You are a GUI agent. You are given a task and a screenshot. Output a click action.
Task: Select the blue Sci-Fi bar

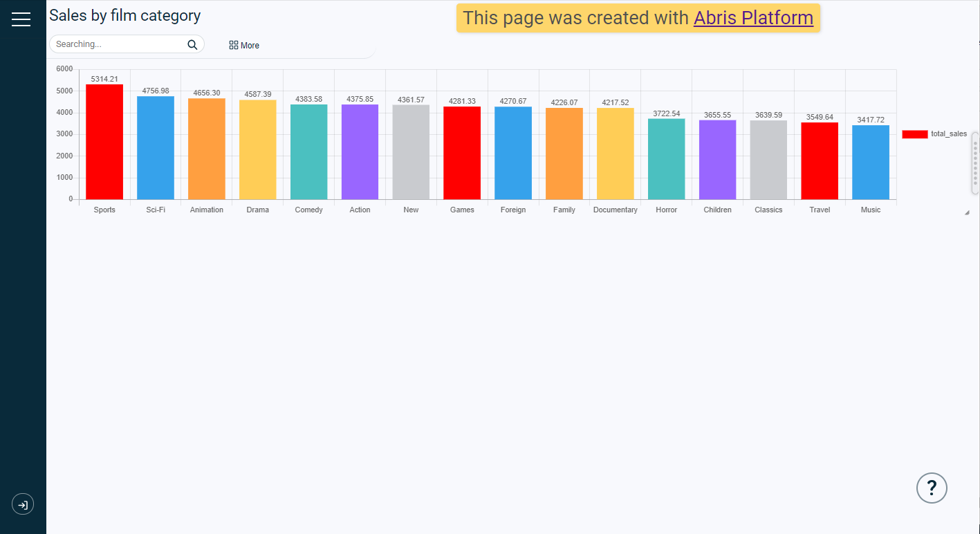(156, 147)
